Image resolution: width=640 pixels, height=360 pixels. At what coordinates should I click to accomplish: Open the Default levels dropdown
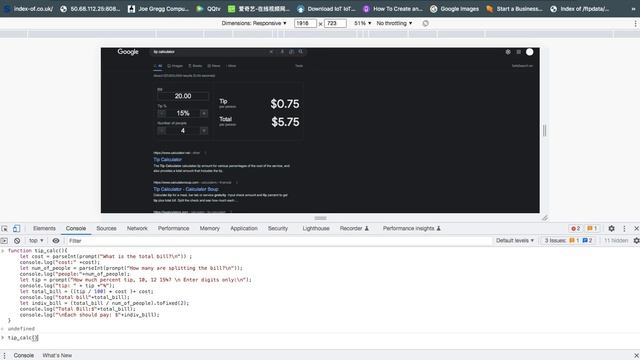pyautogui.click(x=515, y=241)
